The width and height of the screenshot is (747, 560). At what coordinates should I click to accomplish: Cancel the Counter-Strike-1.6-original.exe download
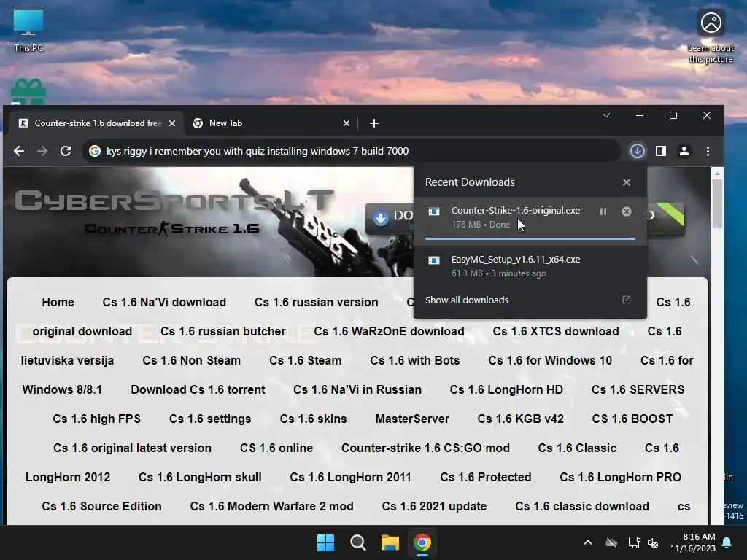pos(627,211)
